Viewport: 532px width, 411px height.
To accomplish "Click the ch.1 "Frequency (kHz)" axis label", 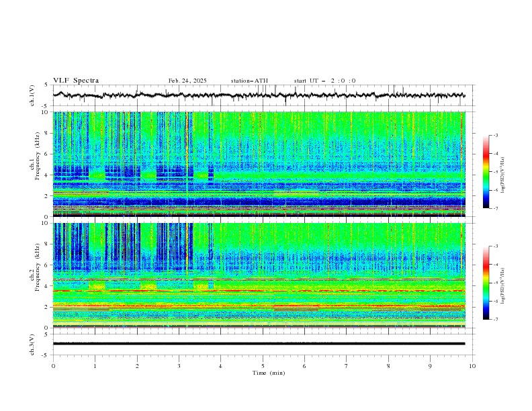I will pyautogui.click(x=38, y=156).
